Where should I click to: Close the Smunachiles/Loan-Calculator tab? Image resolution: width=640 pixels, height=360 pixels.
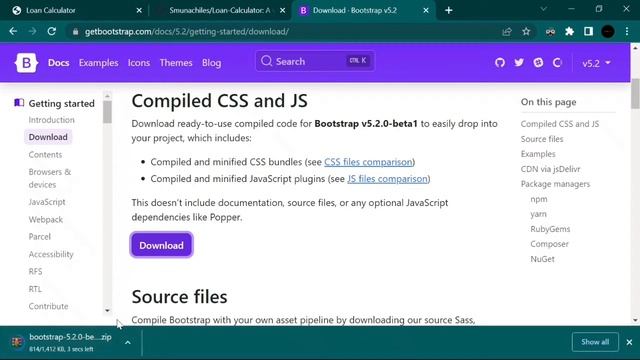[282, 11]
